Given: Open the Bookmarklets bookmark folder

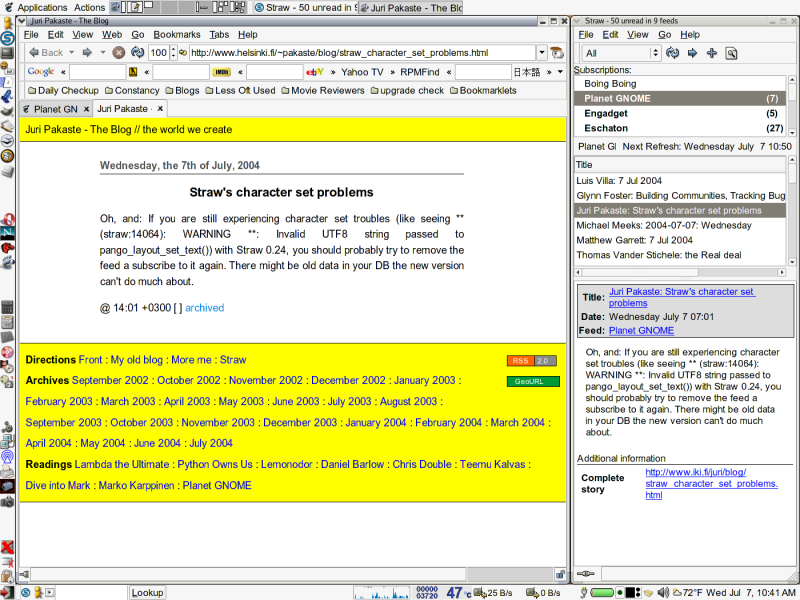Looking at the screenshot, I should tap(483, 90).
